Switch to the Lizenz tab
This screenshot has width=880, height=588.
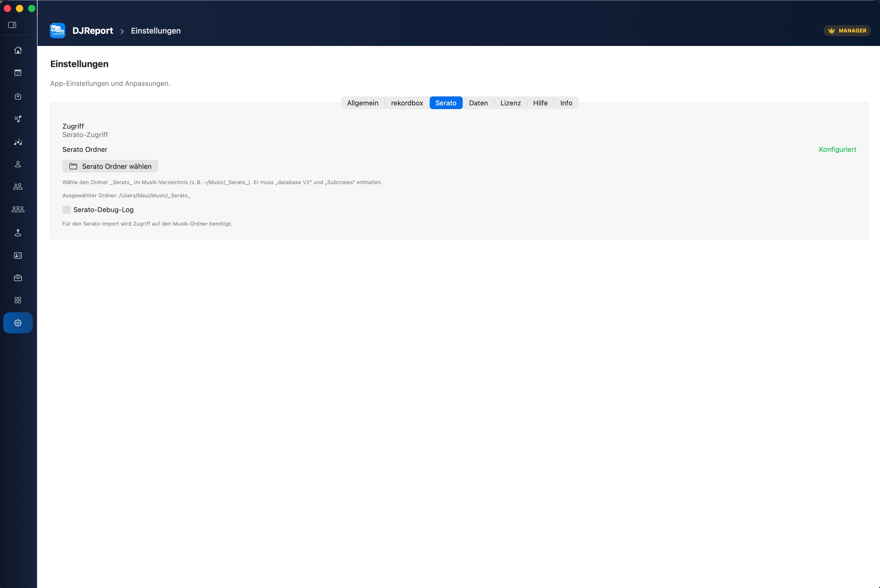[510, 103]
